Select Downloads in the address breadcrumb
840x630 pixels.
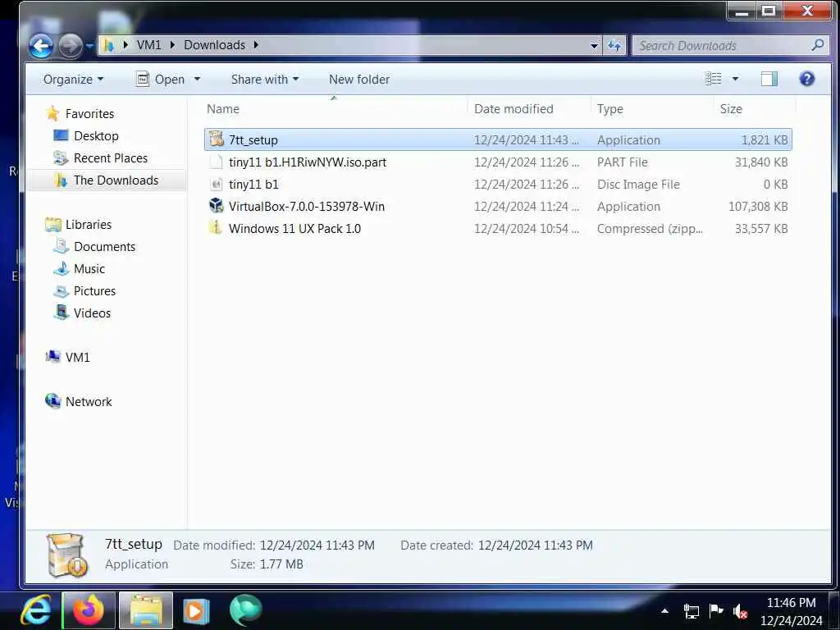(214, 45)
